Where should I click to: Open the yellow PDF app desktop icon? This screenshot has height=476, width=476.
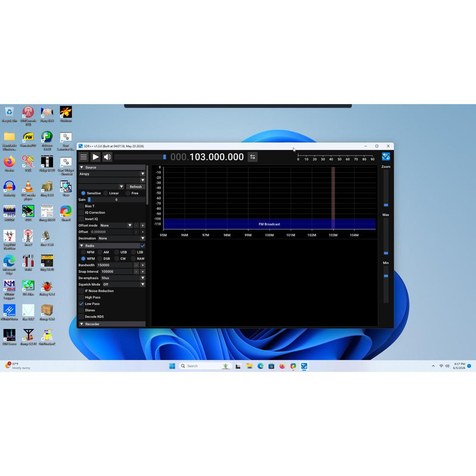pyautogui.click(x=28, y=137)
